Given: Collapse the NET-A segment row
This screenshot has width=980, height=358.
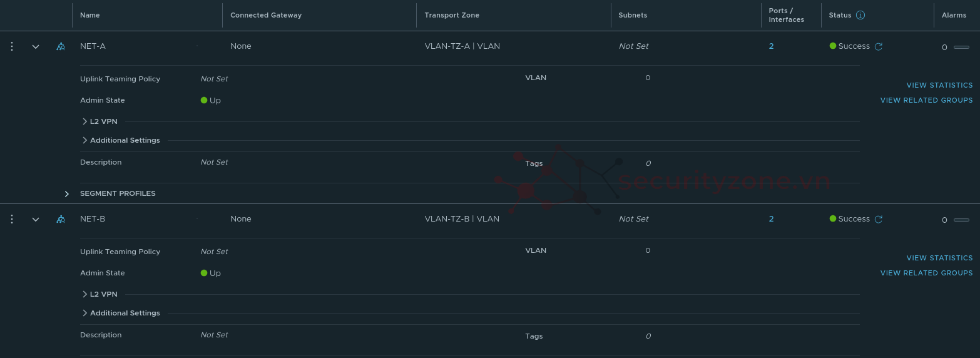Looking at the screenshot, I should tap(36, 46).
